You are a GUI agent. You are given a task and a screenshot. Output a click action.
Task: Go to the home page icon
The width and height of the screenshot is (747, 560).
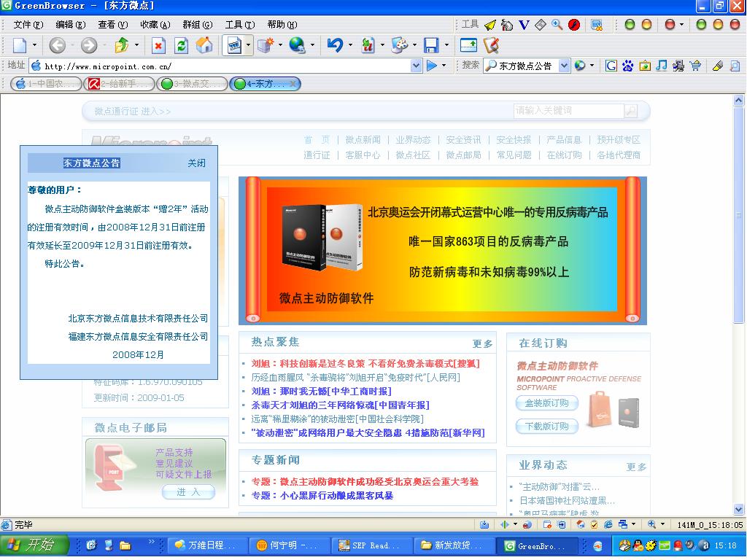tap(204, 46)
